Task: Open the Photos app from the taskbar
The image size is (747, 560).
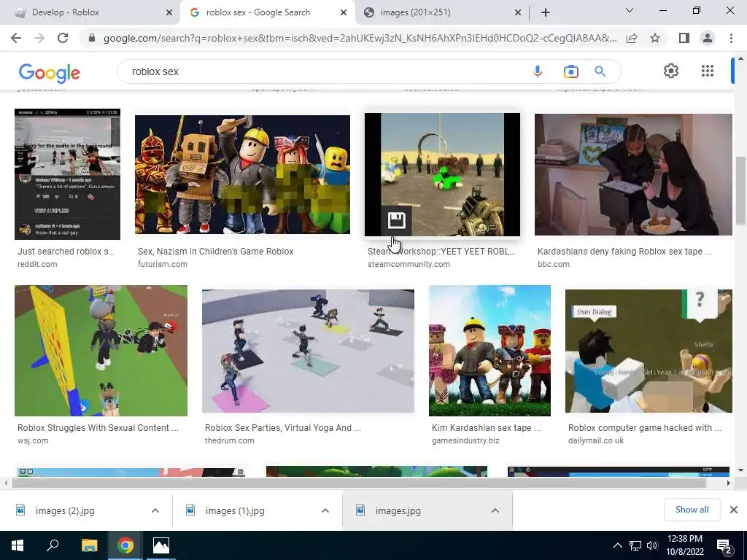Action: [161, 545]
